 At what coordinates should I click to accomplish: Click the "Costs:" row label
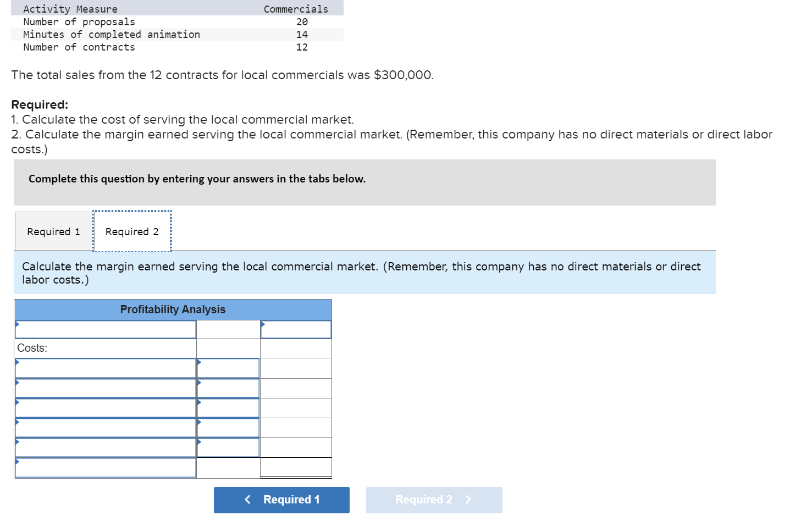[32, 348]
